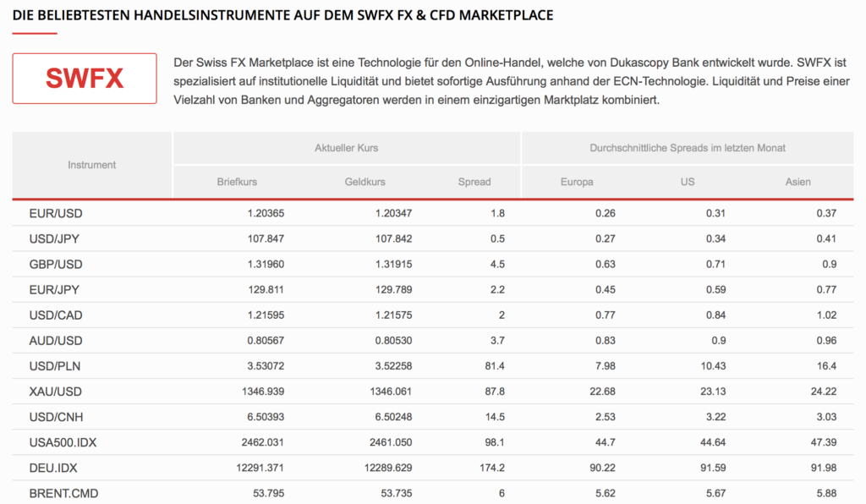Click USD/CNH spread value 14.5
The image size is (866, 504).
pos(495,416)
